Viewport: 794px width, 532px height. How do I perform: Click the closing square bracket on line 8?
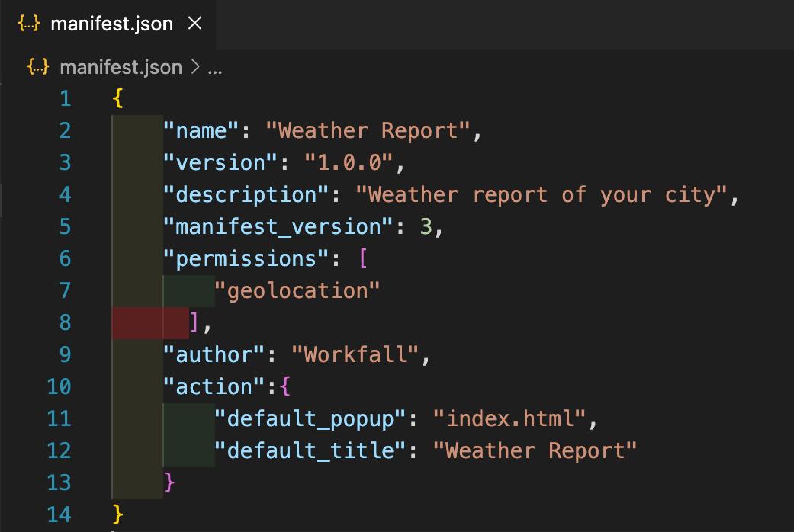pyautogui.click(x=194, y=322)
